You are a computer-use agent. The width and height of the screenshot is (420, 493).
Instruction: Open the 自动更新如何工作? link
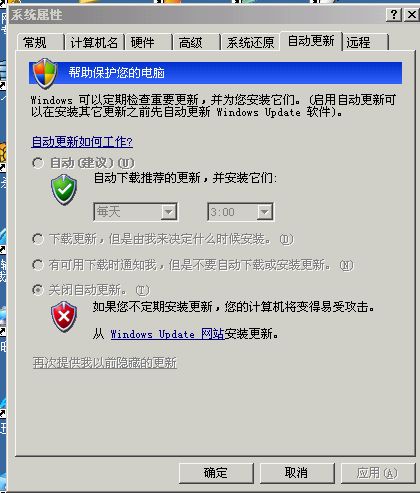pyautogui.click(x=82, y=142)
